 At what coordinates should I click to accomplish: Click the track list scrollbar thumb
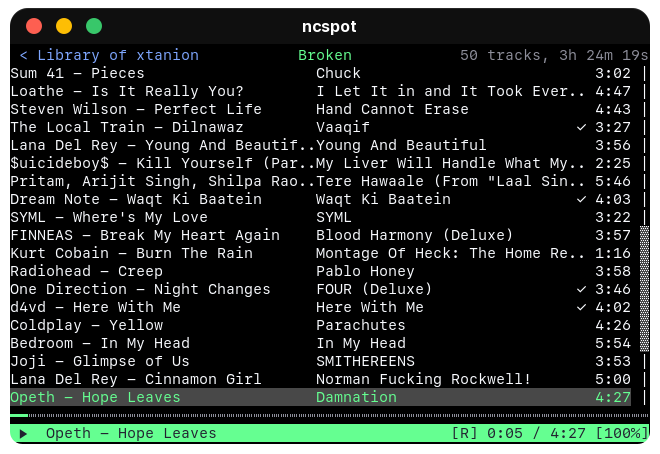(644, 289)
